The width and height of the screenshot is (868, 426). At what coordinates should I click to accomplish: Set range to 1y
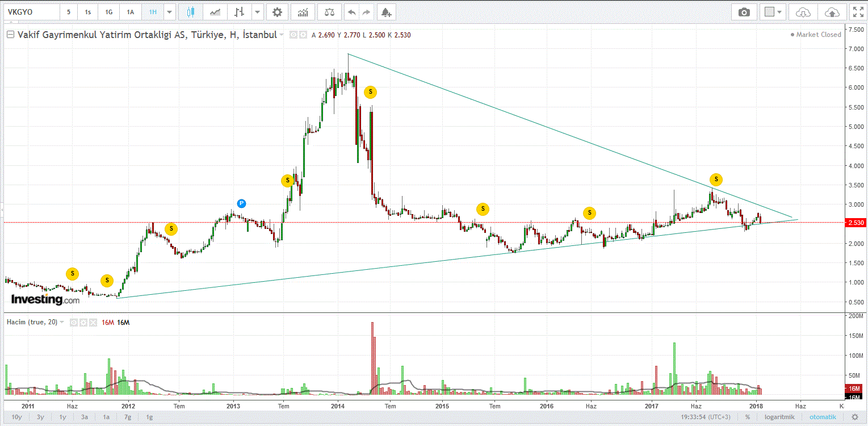click(62, 417)
